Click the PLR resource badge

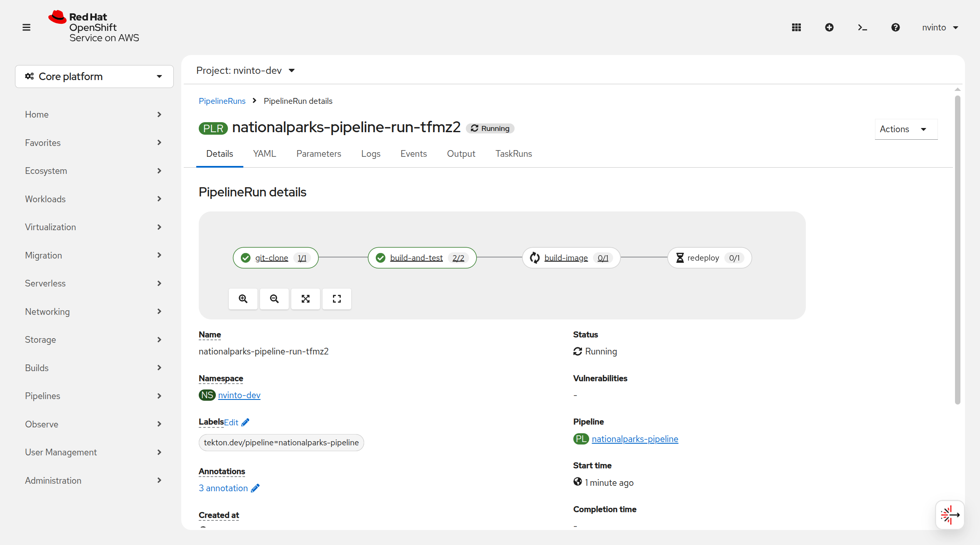pos(213,128)
